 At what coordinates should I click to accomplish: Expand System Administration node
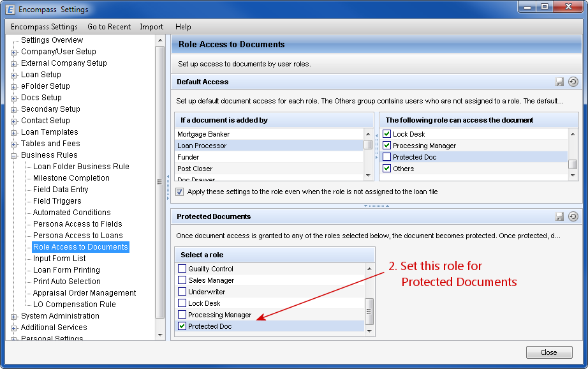pos(13,317)
